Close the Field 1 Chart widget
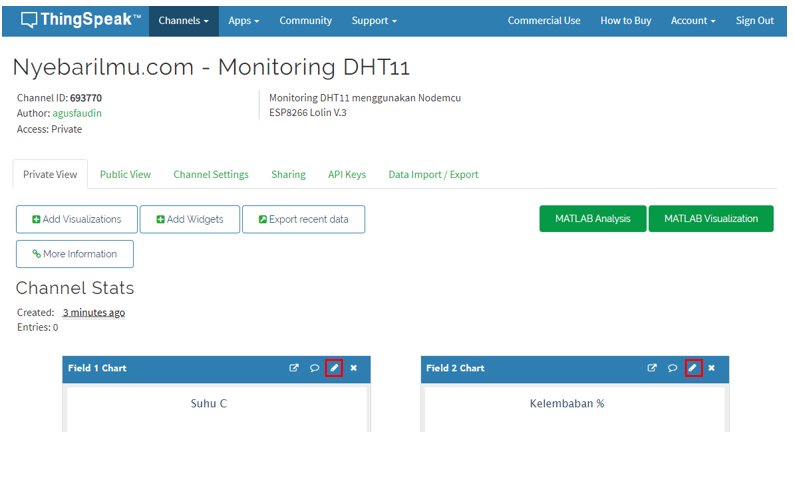The height and width of the screenshot is (481, 793). pyautogui.click(x=354, y=368)
